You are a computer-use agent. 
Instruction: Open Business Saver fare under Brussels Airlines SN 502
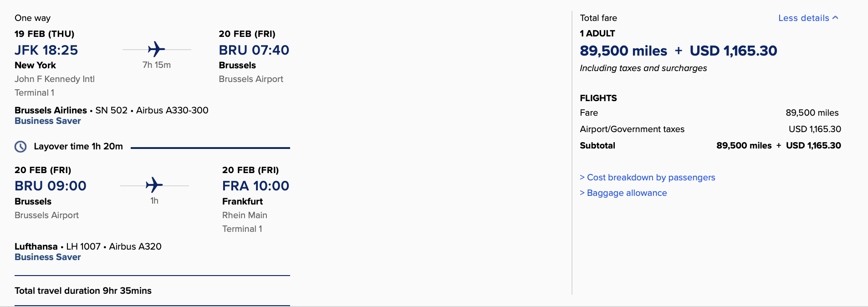48,121
